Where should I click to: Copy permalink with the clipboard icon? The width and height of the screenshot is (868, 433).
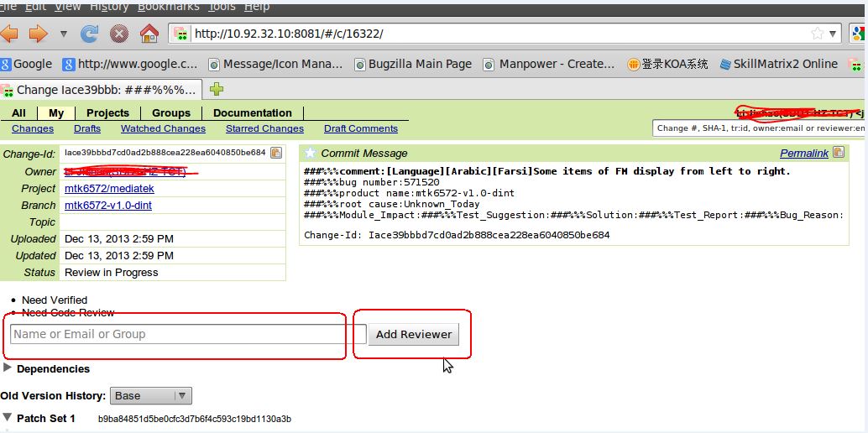(x=839, y=152)
